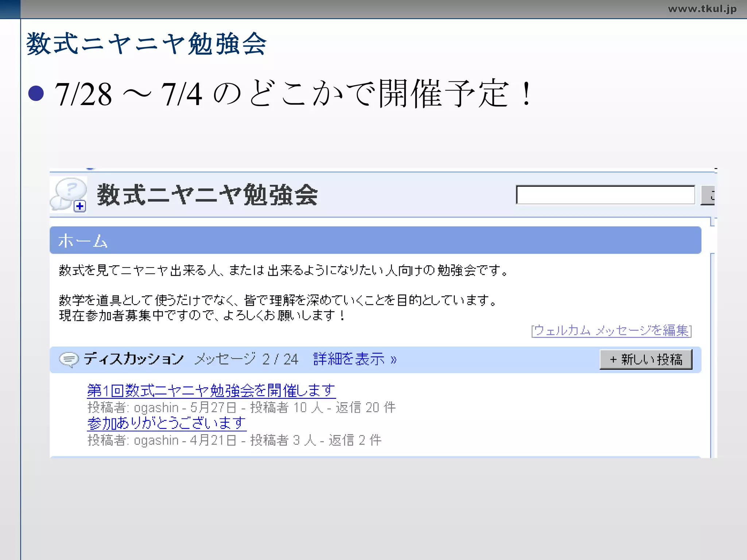747x560 pixels.
Task: Click the discussion speech bubble icon
Action: click(69, 359)
